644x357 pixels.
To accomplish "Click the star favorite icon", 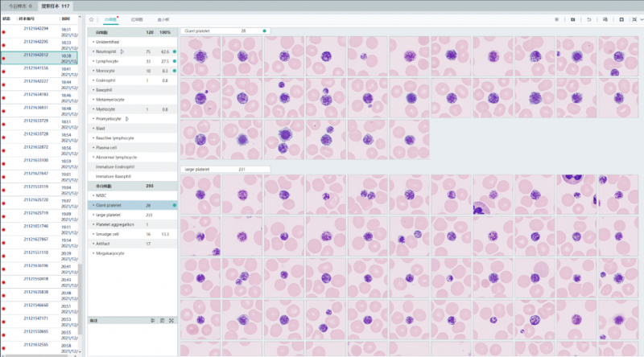I will coord(91,19).
